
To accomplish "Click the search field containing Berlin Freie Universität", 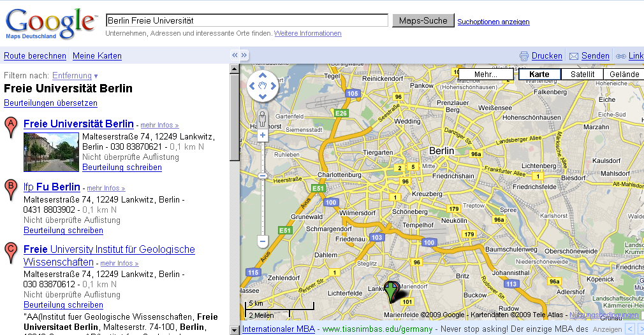I will point(247,20).
